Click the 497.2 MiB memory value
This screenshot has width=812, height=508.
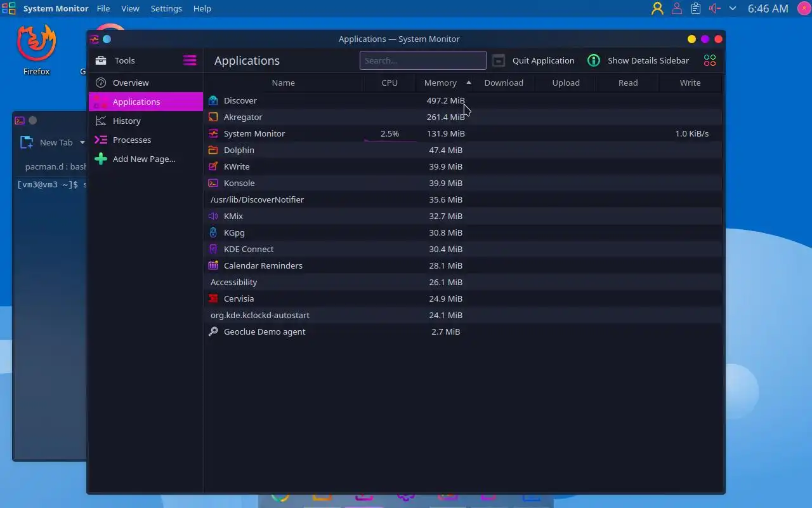445,100
